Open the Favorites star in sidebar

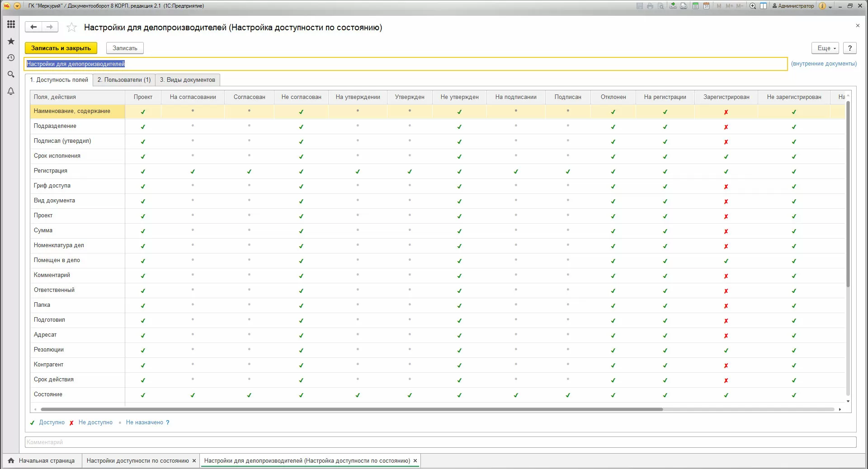tap(11, 41)
